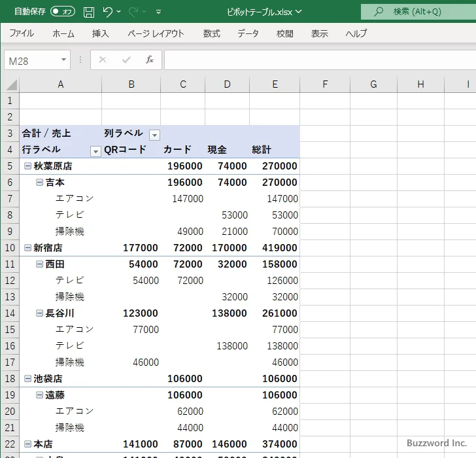Select 46000 in column B row 17
Image resolution: width=476 pixels, height=458 pixels.
pos(131,362)
